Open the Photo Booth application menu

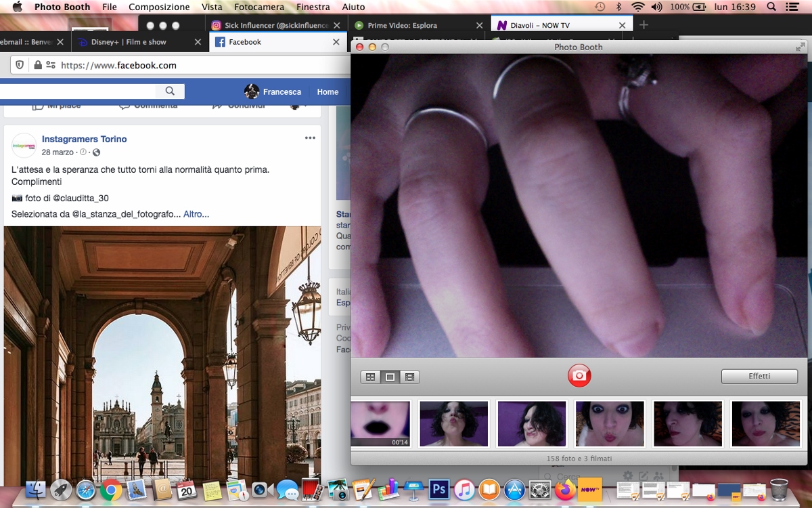click(63, 7)
